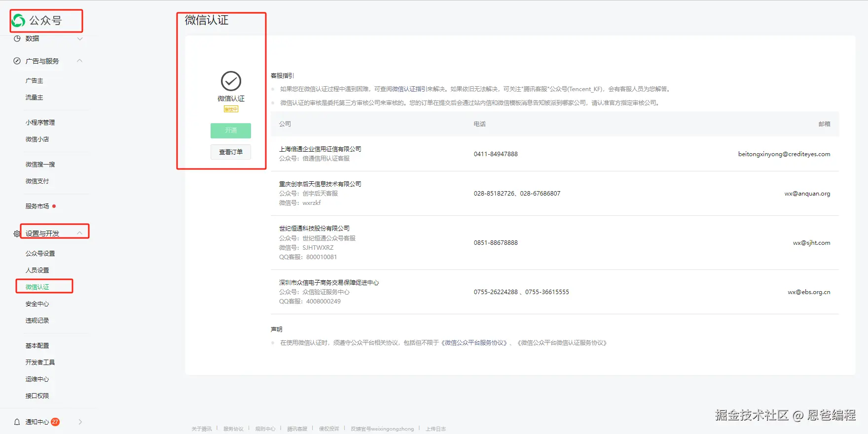Click the green 开通 button

[x=231, y=131]
